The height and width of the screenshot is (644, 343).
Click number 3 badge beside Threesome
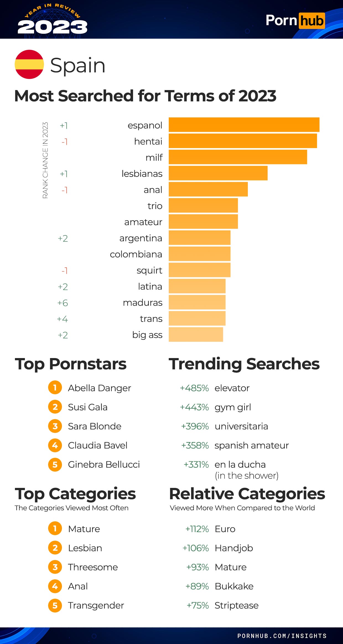(55, 567)
